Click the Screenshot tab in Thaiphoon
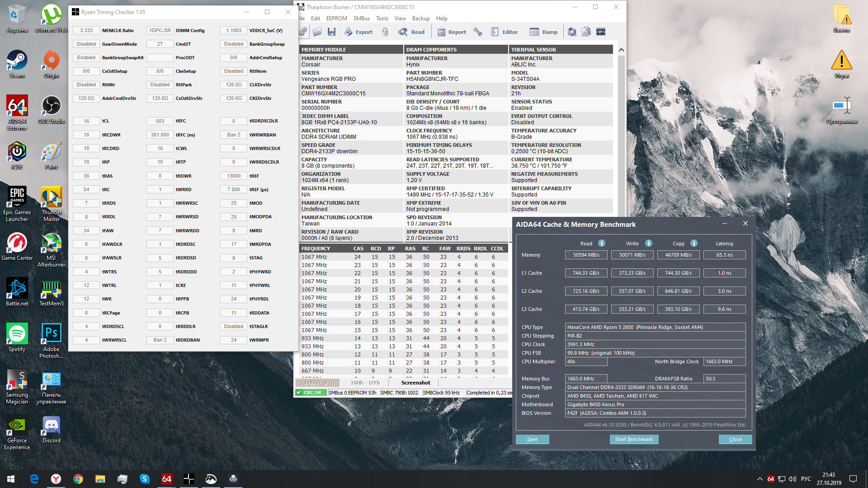The height and width of the screenshot is (488, 868). [x=415, y=383]
